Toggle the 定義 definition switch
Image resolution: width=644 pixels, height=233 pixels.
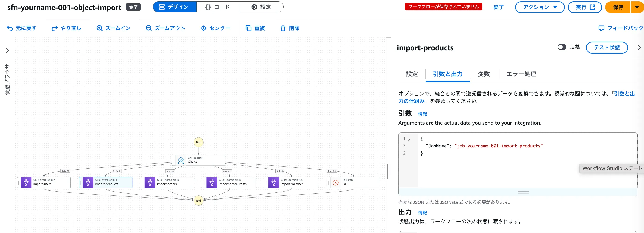coord(562,47)
